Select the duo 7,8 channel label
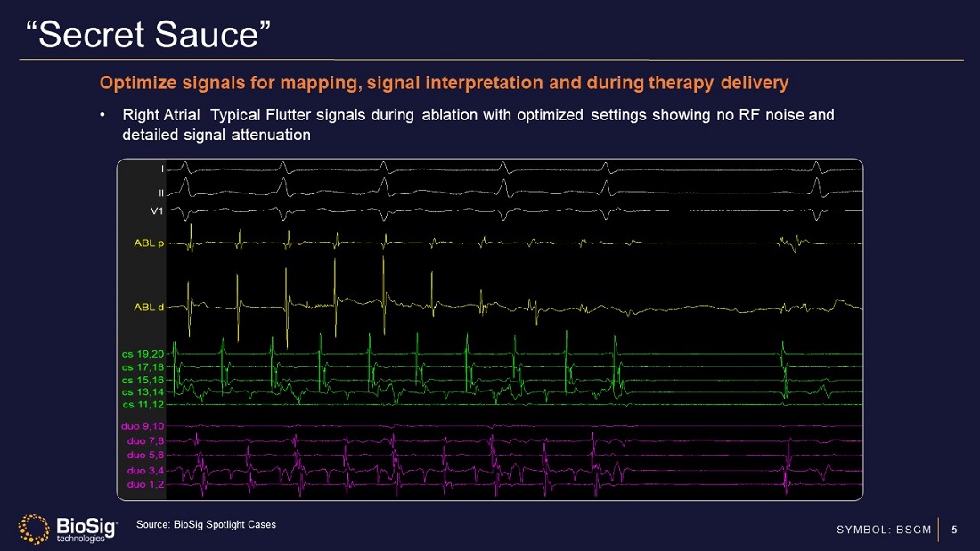Screen dimensions: 980x551 click(145, 440)
